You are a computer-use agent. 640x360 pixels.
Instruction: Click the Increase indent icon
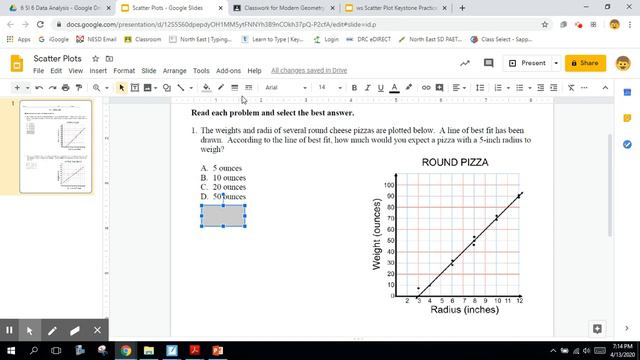pos(553,88)
